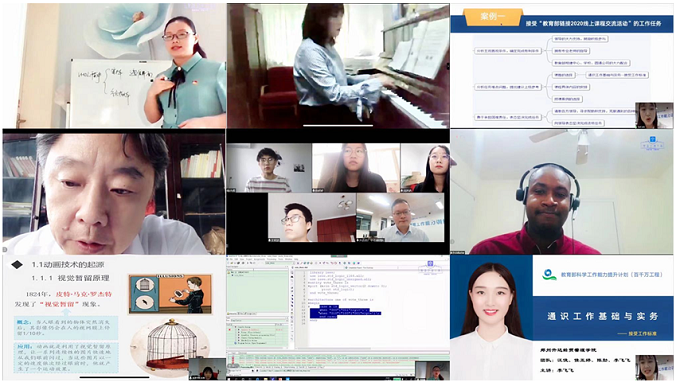
Task: Click the folder icon in Project Navigator tree
Action: pos(229,272)
